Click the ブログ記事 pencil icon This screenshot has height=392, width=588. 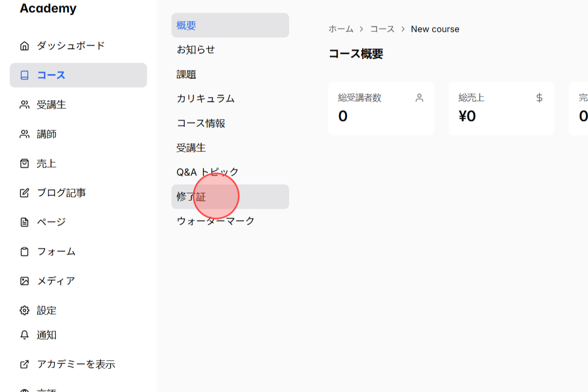click(x=24, y=193)
